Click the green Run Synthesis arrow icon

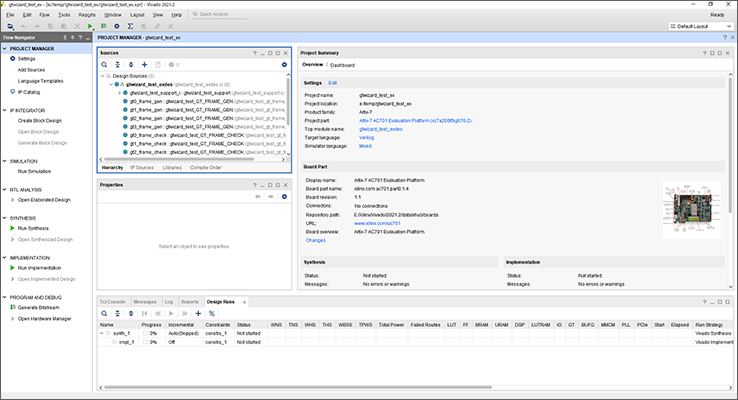13,228
